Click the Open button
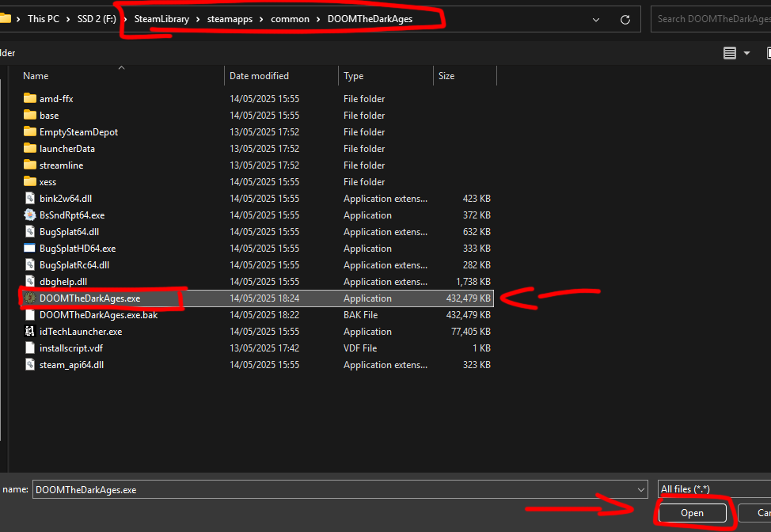 pyautogui.click(x=693, y=513)
